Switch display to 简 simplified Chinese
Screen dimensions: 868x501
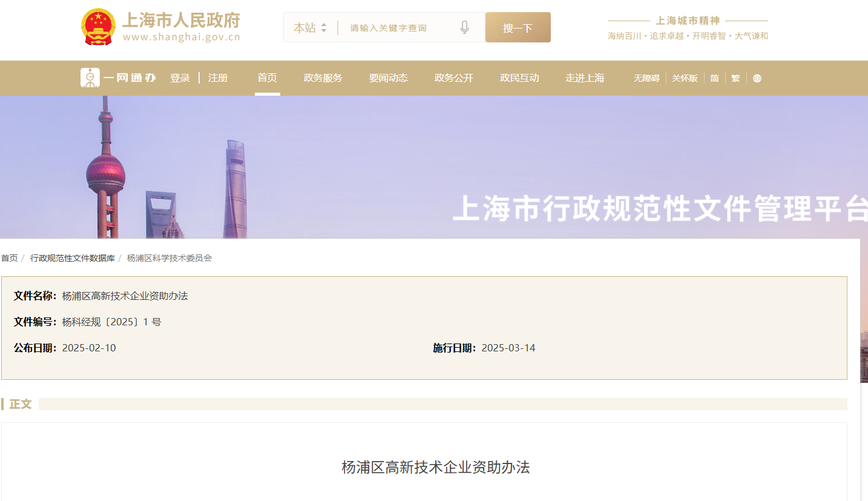[714, 78]
